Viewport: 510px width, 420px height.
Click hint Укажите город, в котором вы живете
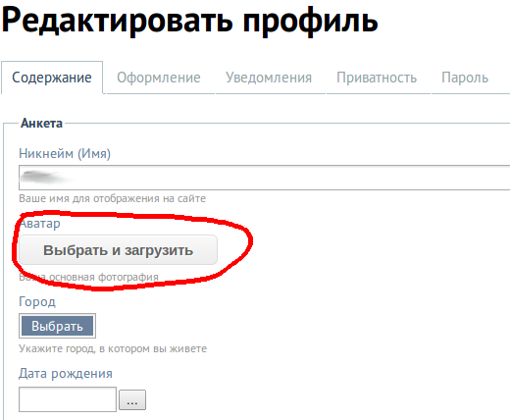(113, 348)
